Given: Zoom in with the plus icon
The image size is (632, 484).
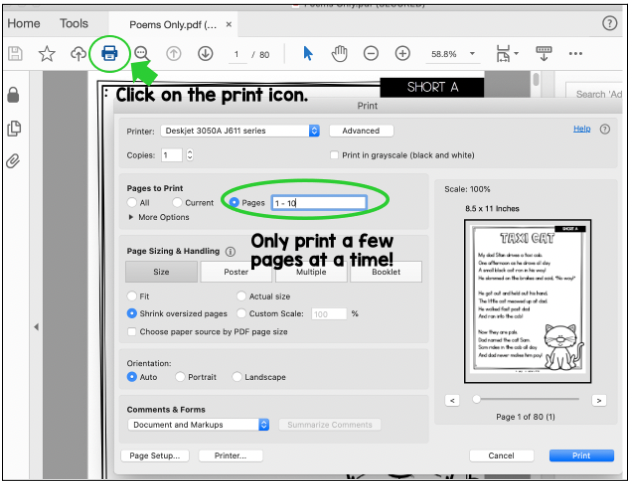Looking at the screenshot, I should click(x=402, y=54).
